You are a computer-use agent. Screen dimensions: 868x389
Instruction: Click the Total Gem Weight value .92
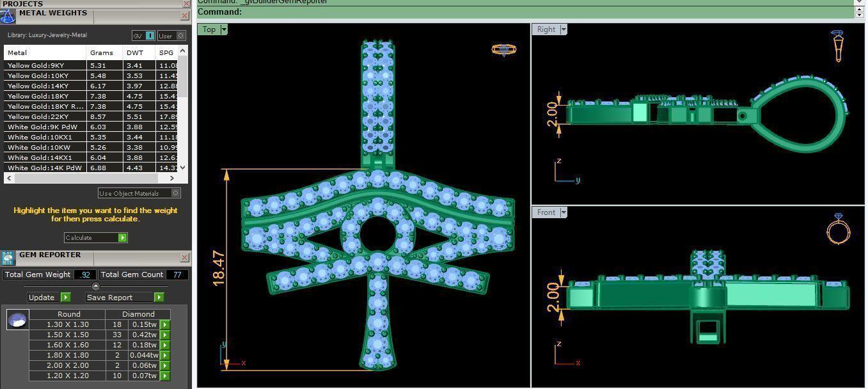click(x=85, y=274)
